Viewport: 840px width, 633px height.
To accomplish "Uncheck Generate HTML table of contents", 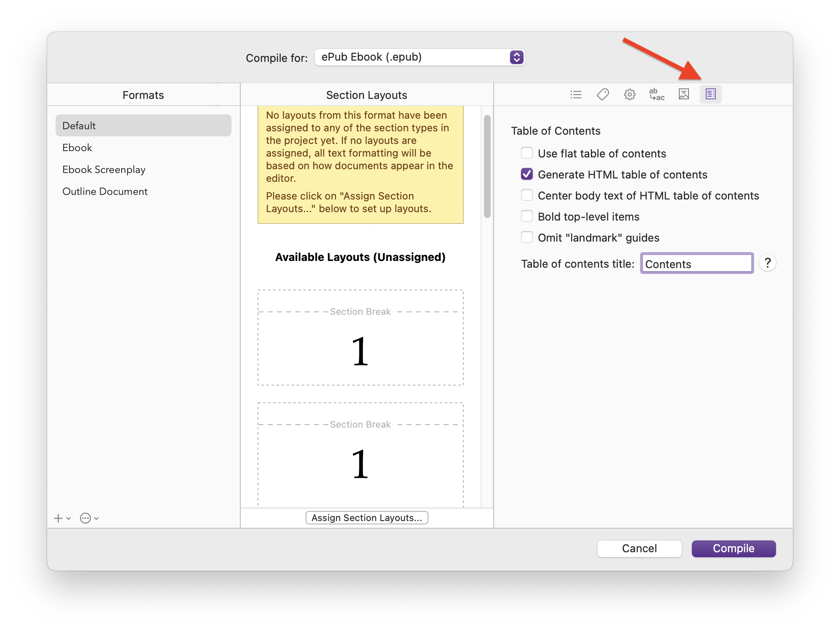I will pos(527,174).
